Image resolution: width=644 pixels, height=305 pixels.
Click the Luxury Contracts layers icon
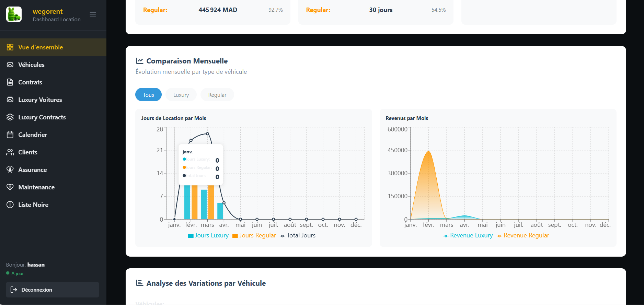(10, 117)
